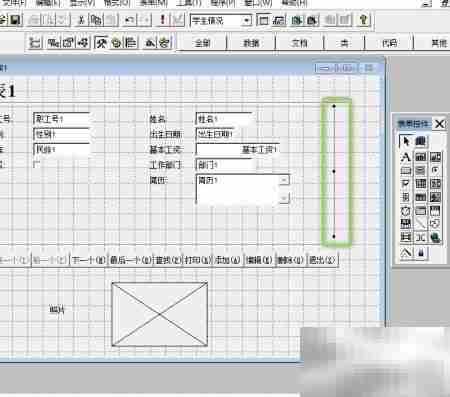Toggle the Builder Lock wand icon
This screenshot has width=450, height=397.
(x=406, y=253)
